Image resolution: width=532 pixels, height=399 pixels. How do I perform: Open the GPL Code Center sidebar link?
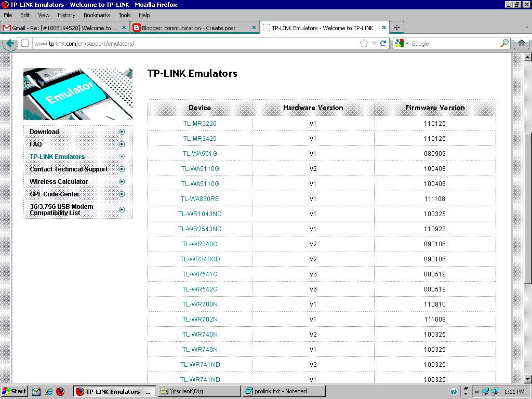(55, 194)
